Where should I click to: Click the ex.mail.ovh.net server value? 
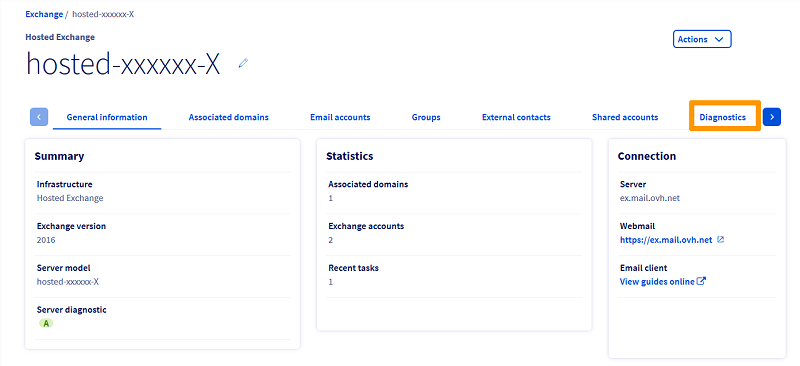pyautogui.click(x=650, y=198)
